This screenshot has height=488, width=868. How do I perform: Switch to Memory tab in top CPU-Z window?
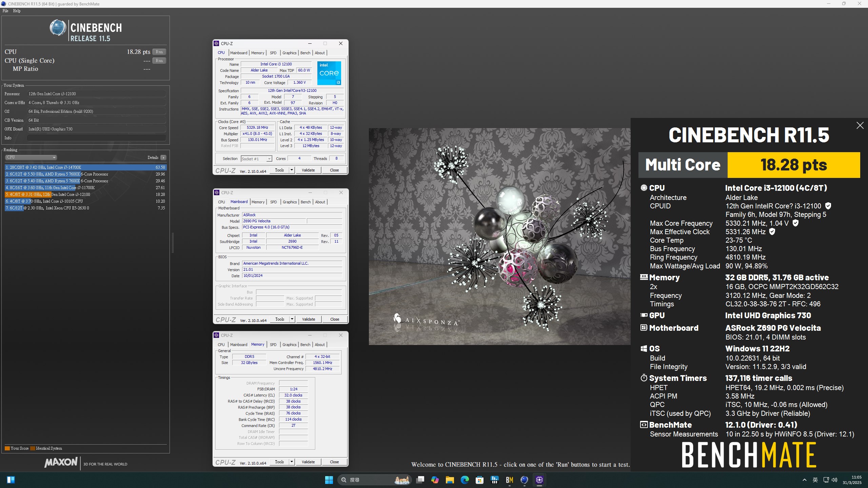(258, 53)
